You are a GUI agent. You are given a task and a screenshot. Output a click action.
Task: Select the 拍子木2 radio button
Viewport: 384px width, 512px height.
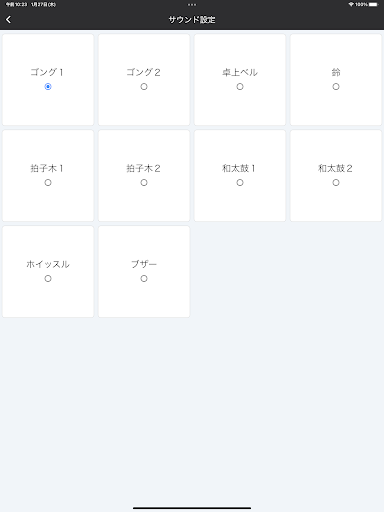point(144,183)
